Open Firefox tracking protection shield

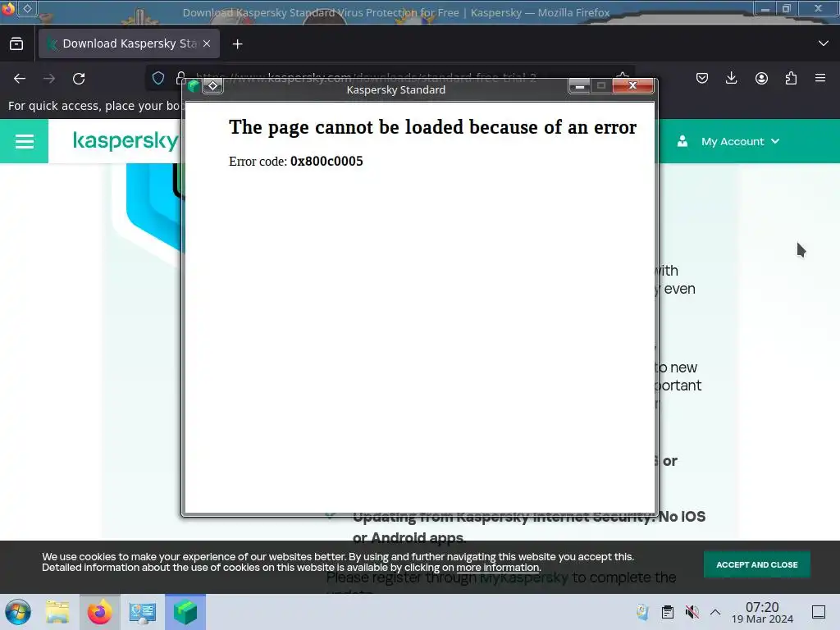click(158, 79)
